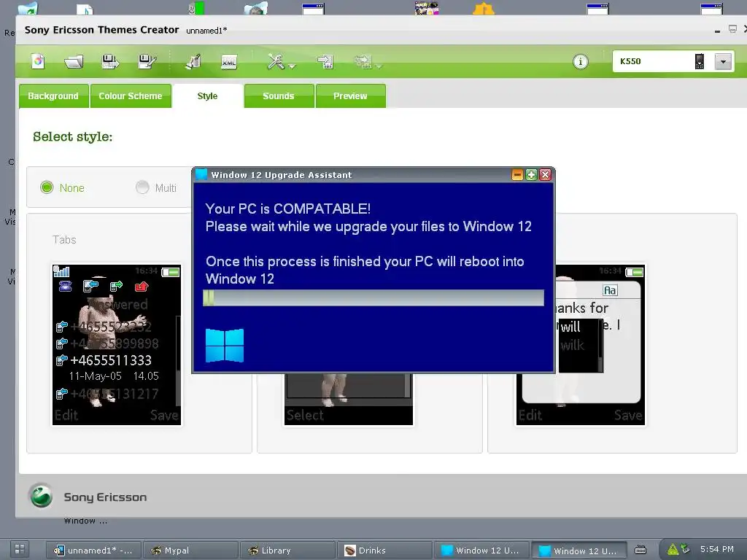
Task: Click the upgrade progress bar in Window 12 dialog
Action: tap(373, 298)
